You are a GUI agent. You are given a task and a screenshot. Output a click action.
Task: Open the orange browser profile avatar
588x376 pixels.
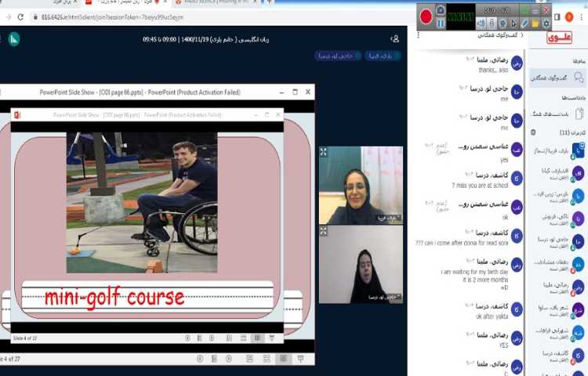click(569, 17)
